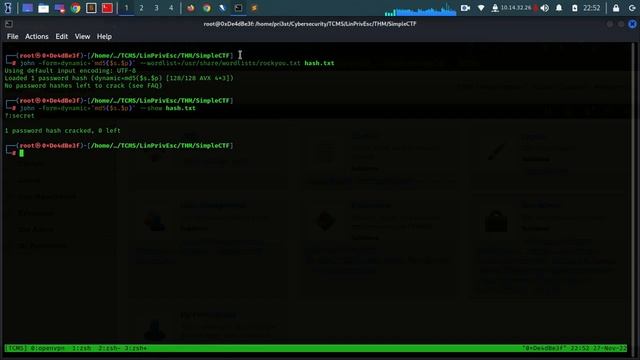Click the VPN IP address 10.14.32.26
Screen dimensions: 640x360
516,8
